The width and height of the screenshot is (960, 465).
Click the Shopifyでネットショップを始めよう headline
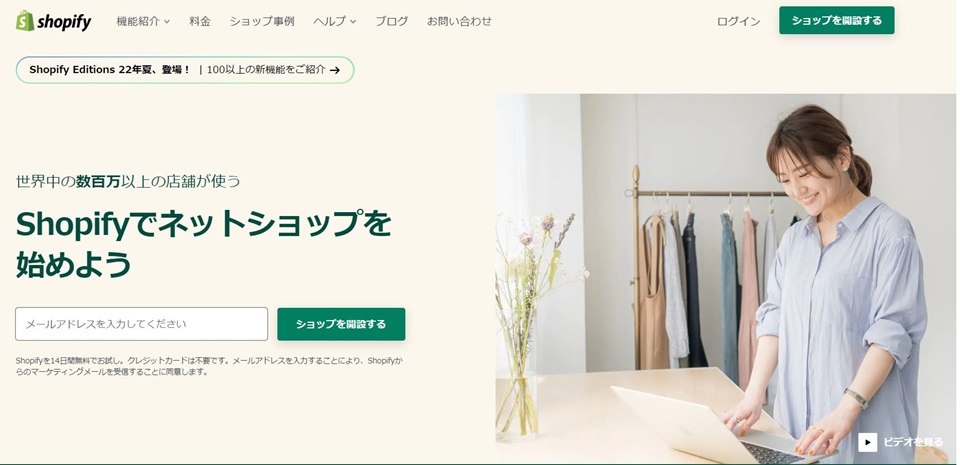pyautogui.click(x=203, y=244)
